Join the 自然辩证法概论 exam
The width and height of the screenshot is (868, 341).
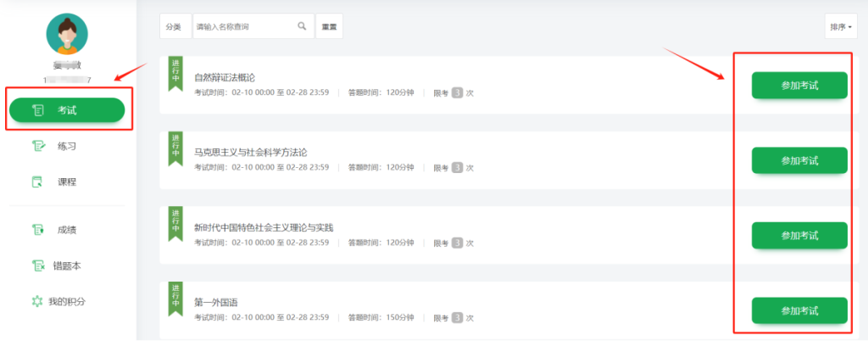pyautogui.click(x=798, y=86)
